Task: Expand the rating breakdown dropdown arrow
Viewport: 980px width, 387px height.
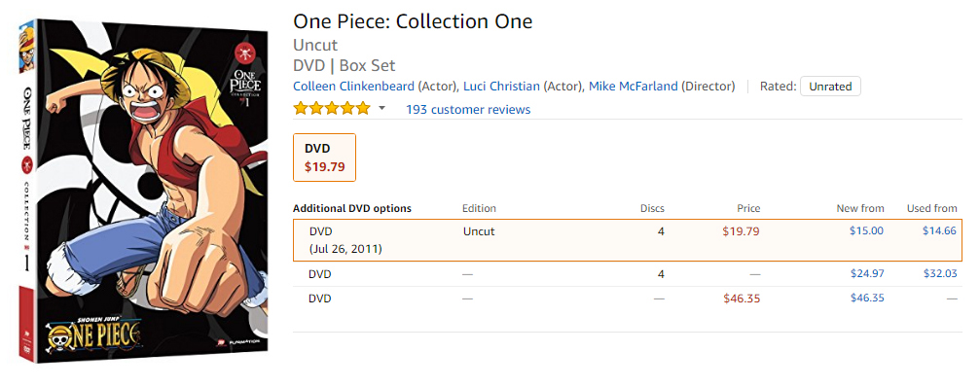Action: [381, 109]
